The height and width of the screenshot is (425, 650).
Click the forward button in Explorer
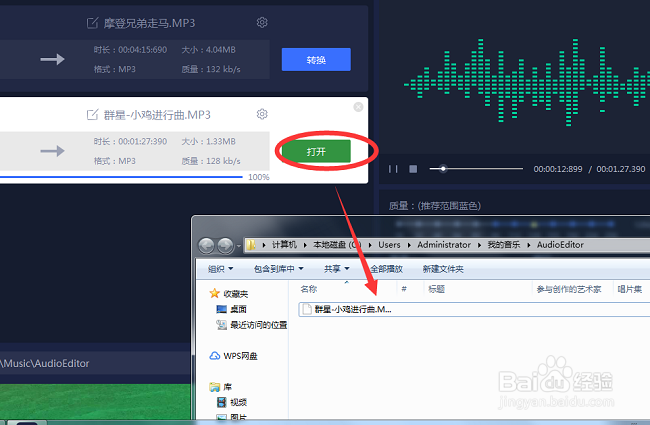pos(226,245)
